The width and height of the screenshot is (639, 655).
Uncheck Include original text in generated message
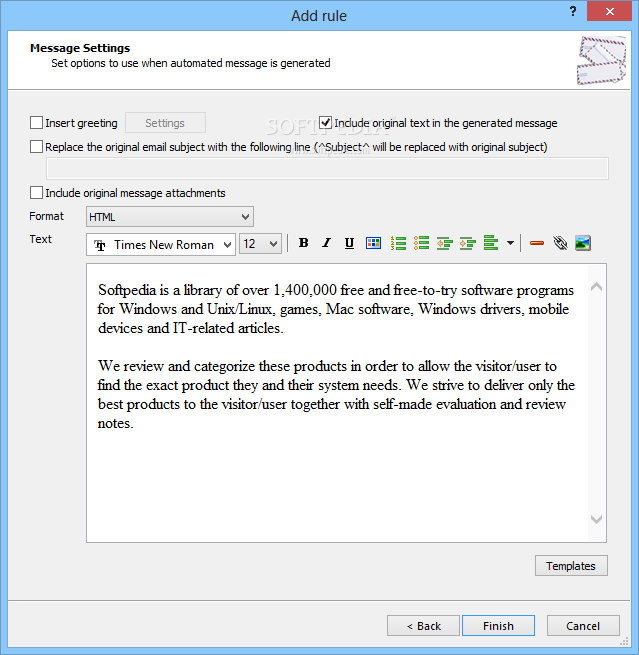[x=325, y=123]
